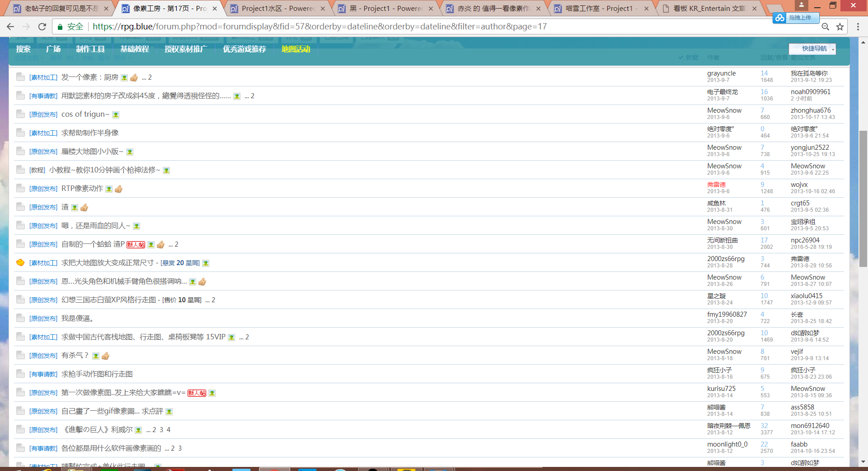The height and width of the screenshot is (471, 868).
Task: Open thread 各位都是用什么软件画像素画的
Action: coord(111,448)
